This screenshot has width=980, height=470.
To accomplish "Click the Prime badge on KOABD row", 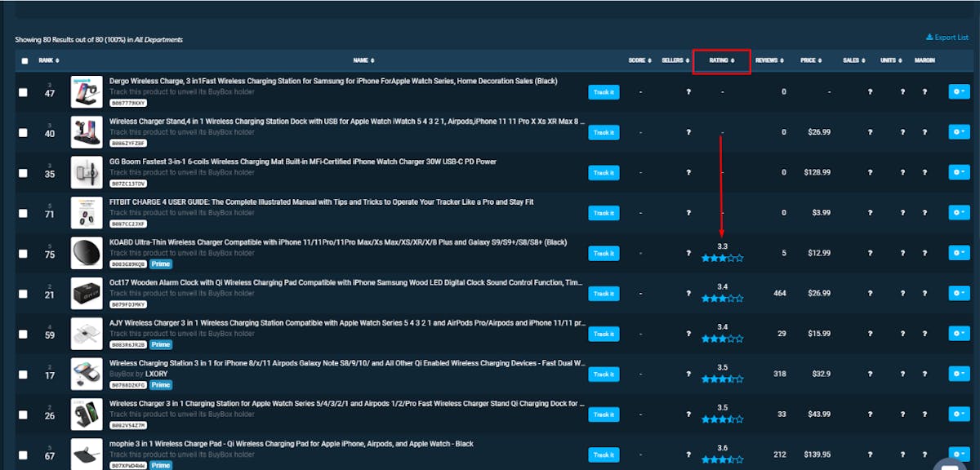I will click(x=161, y=264).
